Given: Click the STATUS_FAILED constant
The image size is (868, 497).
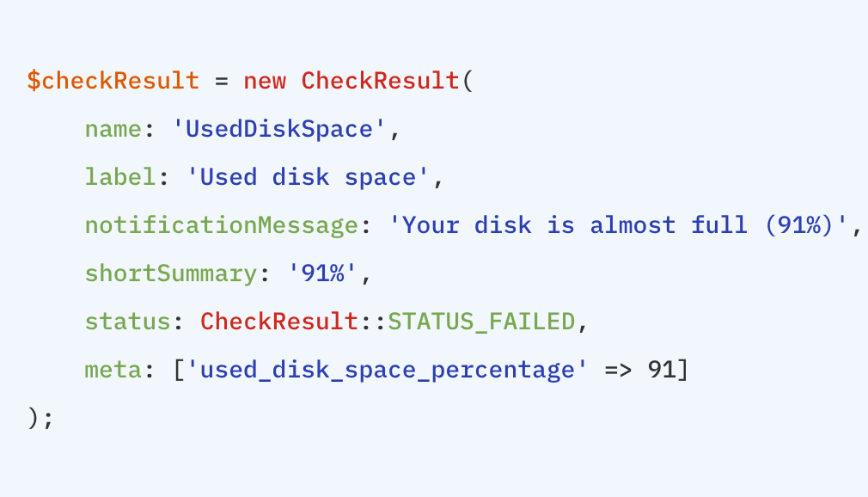Looking at the screenshot, I should (x=481, y=322).
